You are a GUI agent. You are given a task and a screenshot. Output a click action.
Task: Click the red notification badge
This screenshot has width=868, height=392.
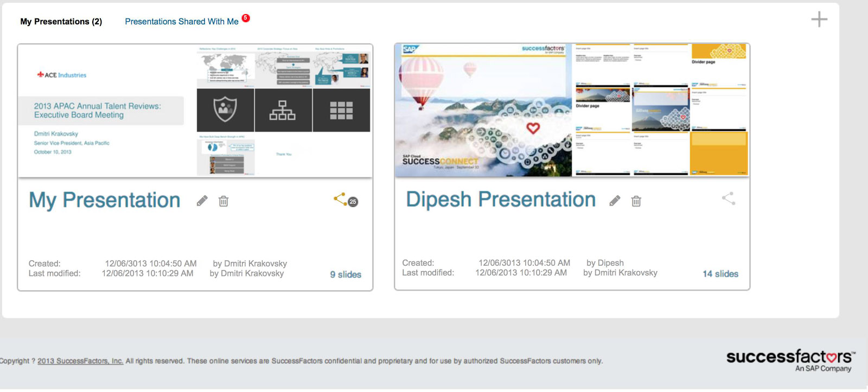246,18
